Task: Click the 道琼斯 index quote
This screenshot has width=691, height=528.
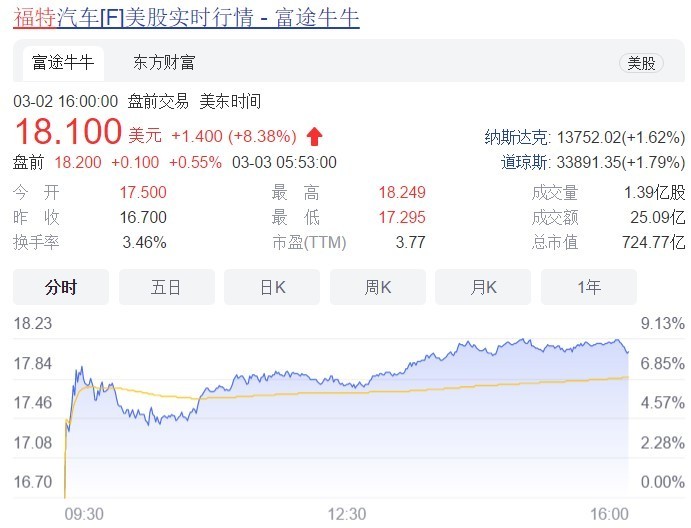Action: pos(593,162)
